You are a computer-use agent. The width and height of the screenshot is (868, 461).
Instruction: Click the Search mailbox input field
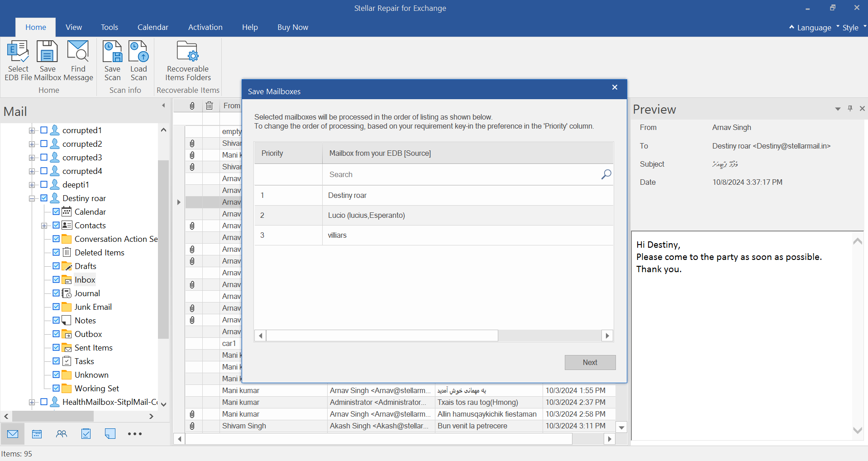[x=462, y=174]
